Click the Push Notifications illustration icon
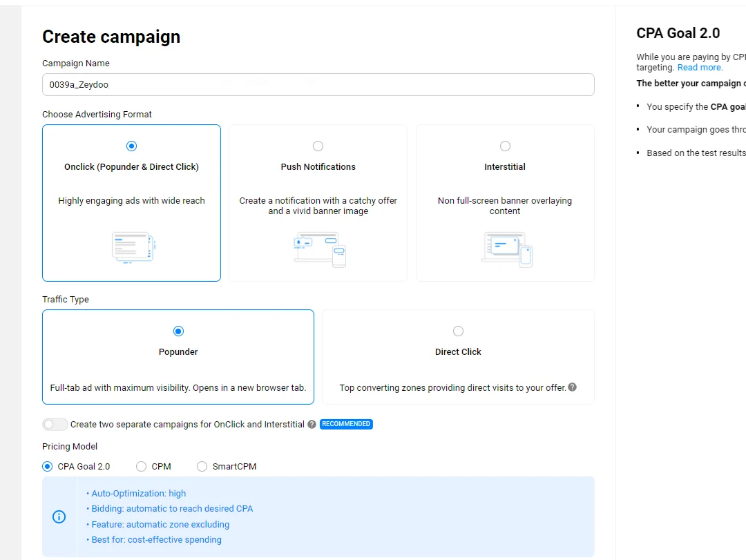Screen dimensions: 746x560 (x=319, y=249)
